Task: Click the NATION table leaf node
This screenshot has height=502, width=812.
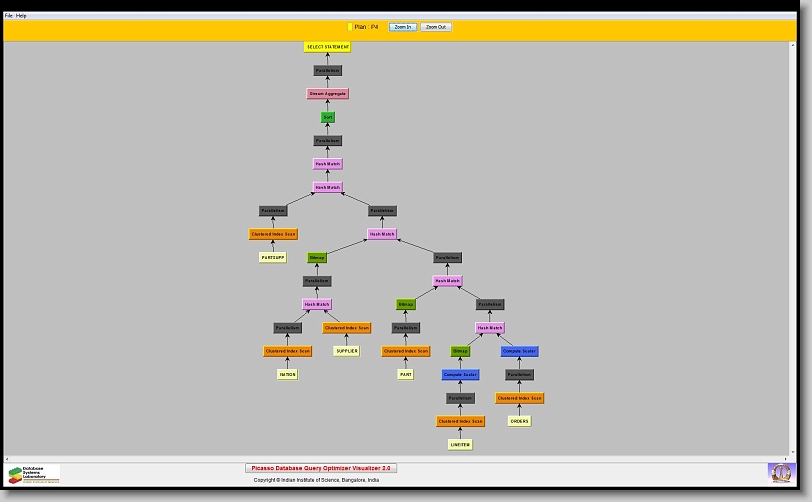Action: pos(287,374)
